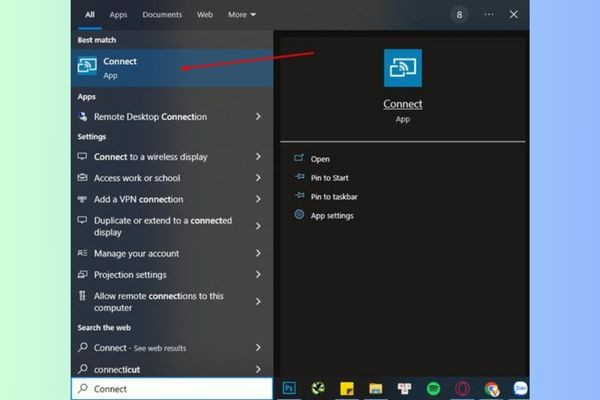The height and width of the screenshot is (400, 600).
Task: Open the Photoshop taskbar icon
Action: point(289,388)
